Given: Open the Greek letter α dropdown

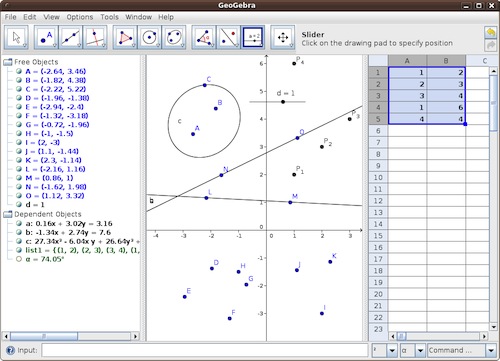Looking at the screenshot, I should click(420, 350).
